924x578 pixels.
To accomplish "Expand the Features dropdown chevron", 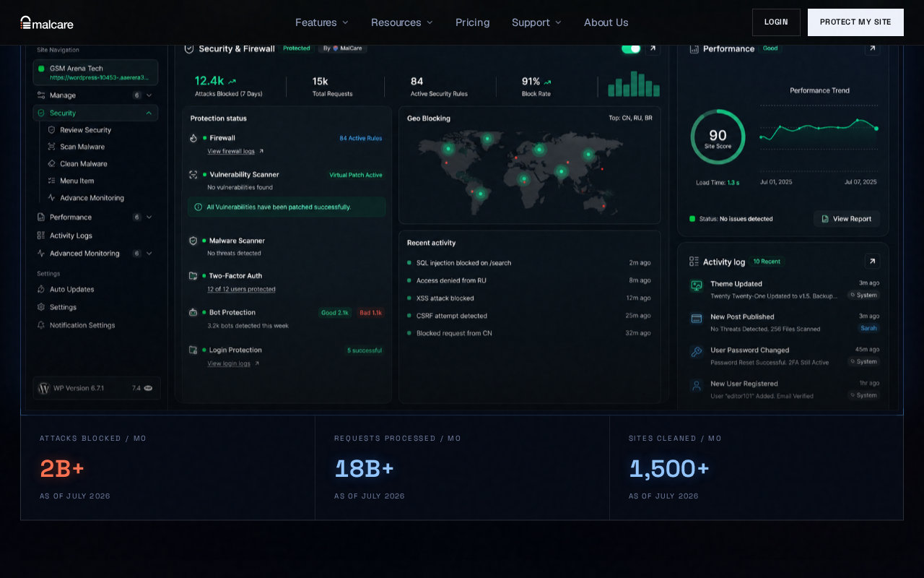I will point(345,22).
